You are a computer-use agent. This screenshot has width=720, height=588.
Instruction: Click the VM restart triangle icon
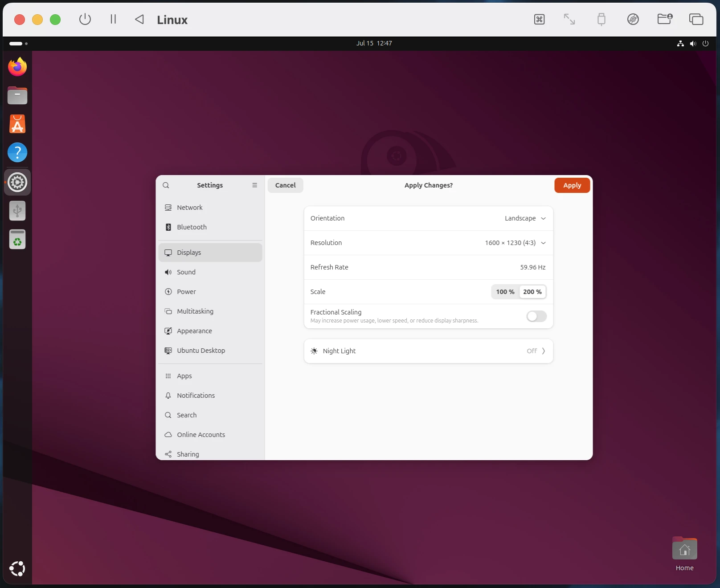point(139,19)
